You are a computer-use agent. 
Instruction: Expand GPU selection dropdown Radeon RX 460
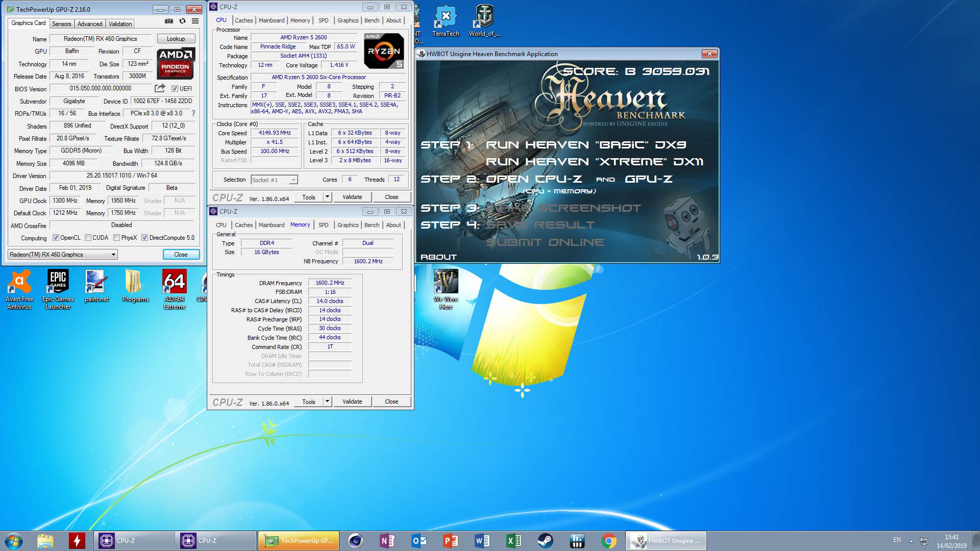click(x=63, y=255)
